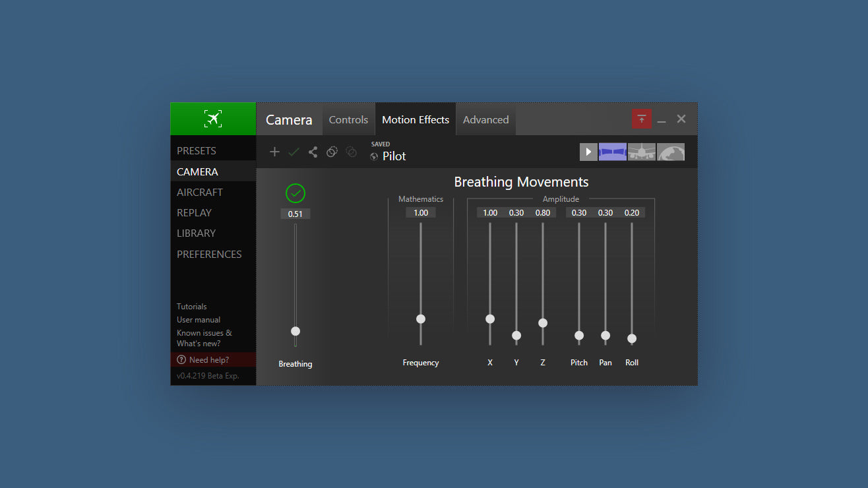Click the green airplane logo icon
868x488 pixels.
tap(212, 119)
